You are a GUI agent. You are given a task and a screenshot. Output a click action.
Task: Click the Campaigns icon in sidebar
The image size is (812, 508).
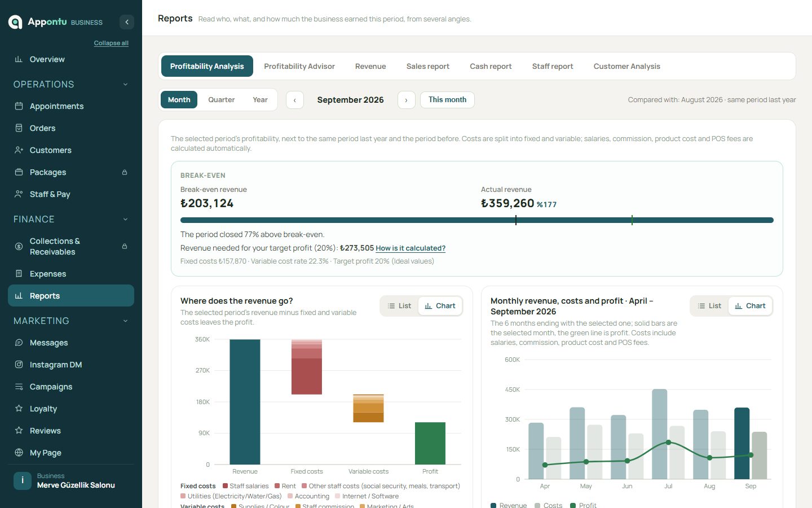[19, 387]
